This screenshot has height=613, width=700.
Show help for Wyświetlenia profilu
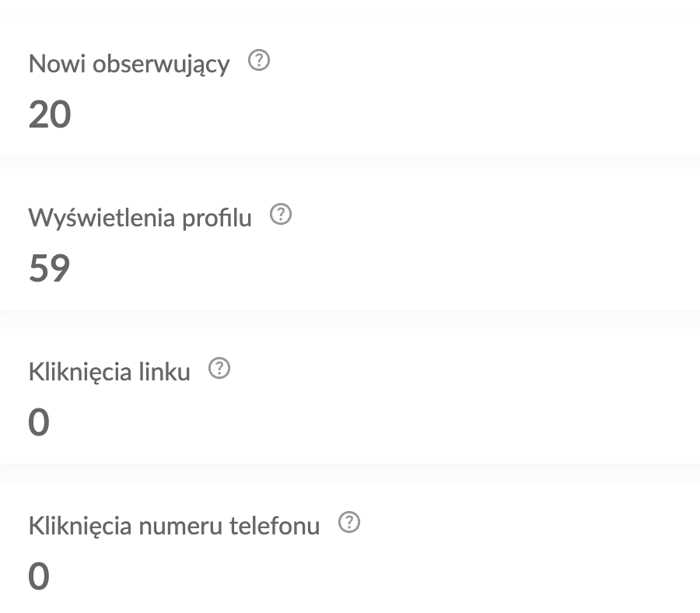click(x=280, y=215)
